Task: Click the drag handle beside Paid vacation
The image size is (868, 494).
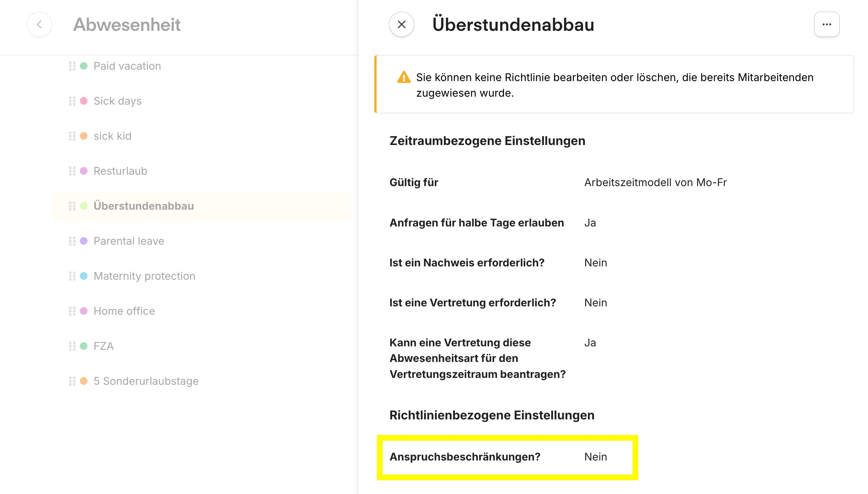Action: click(x=72, y=66)
